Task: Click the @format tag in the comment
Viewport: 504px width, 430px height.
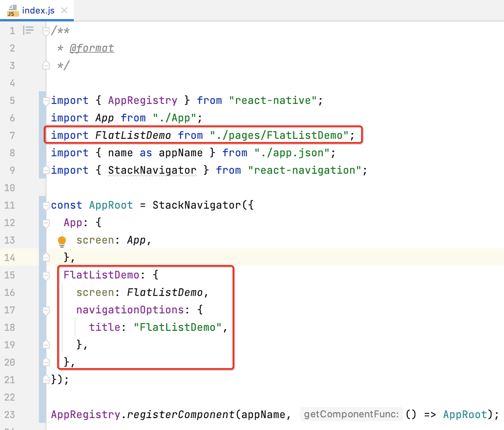Action: coord(92,48)
